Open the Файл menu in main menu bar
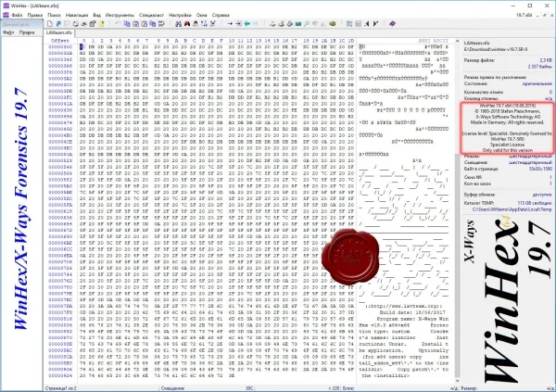This screenshot has height=392, width=556. pyautogui.click(x=17, y=15)
